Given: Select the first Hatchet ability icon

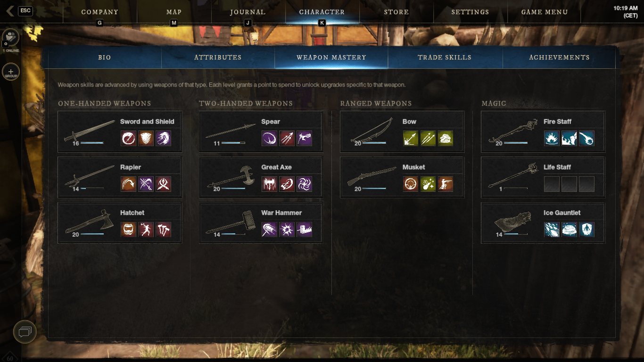Looking at the screenshot, I should [128, 230].
